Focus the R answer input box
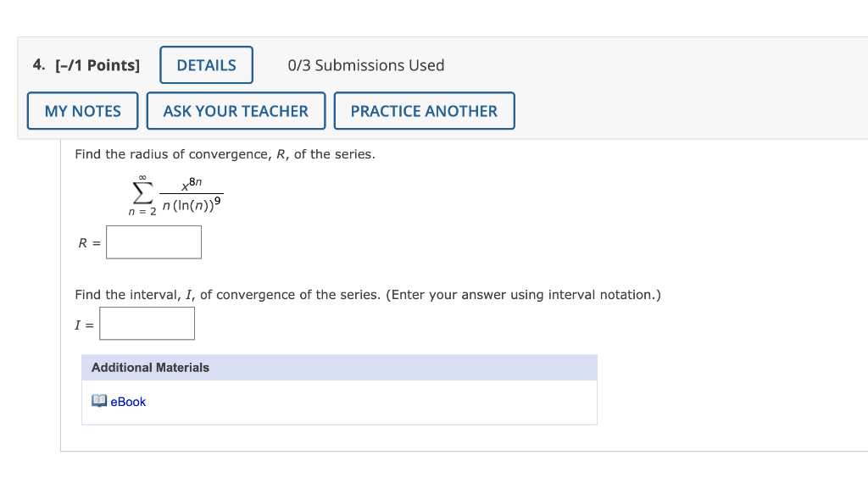 (154, 242)
